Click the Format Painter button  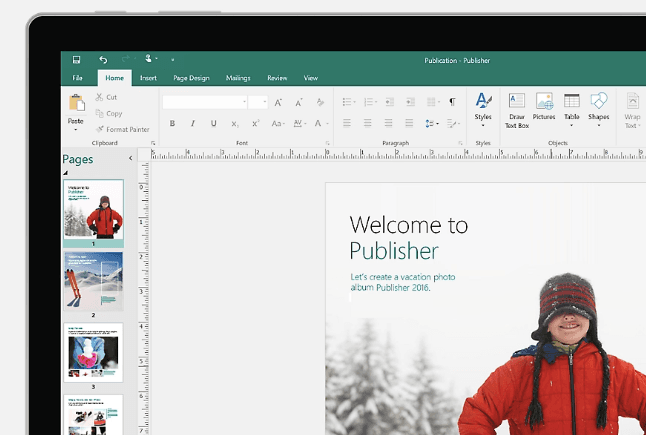(122, 129)
